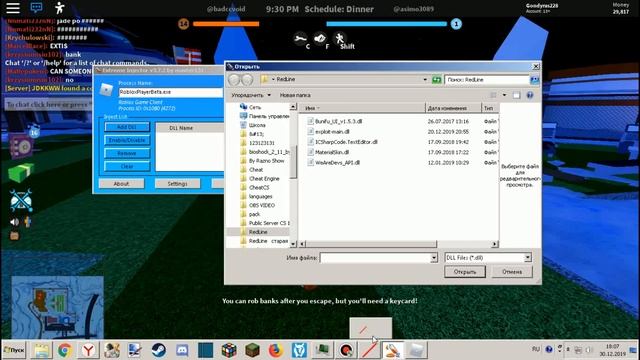This screenshot has width=640, height=360.
Task: Click the Отмена (Cancel) button
Action: click(x=512, y=272)
